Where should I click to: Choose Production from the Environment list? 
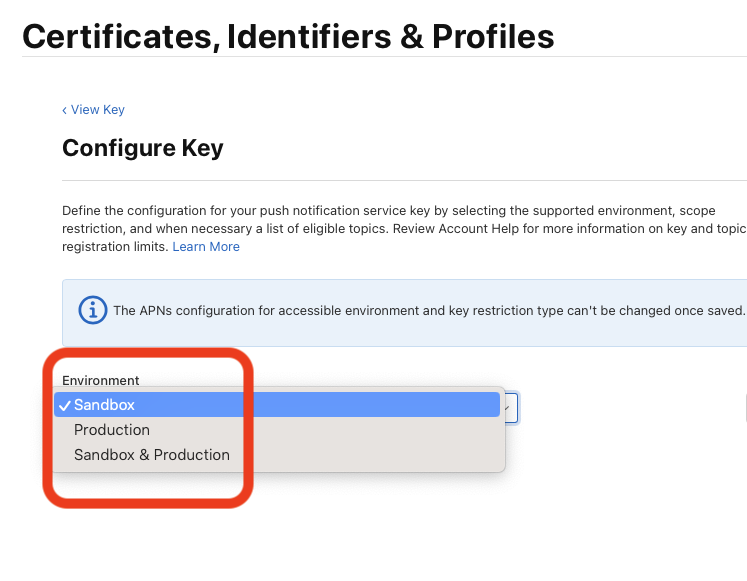click(x=112, y=430)
